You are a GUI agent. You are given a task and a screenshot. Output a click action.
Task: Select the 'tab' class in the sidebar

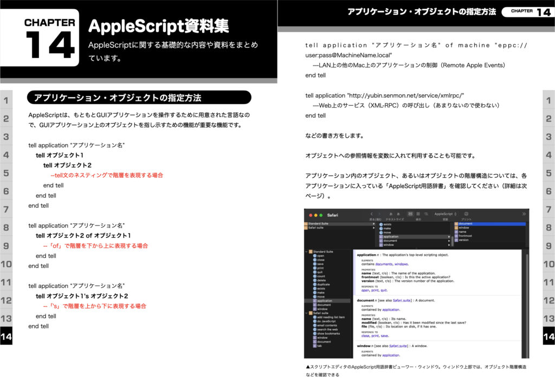(x=319, y=346)
